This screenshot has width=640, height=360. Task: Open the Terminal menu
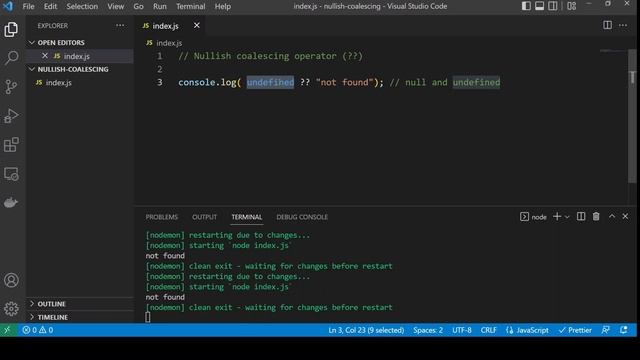pos(191,6)
